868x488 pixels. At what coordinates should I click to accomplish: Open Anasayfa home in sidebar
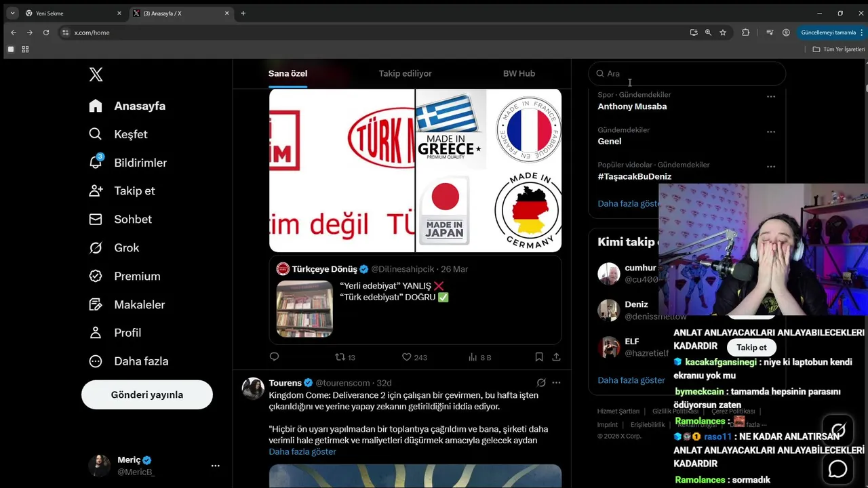(x=127, y=106)
